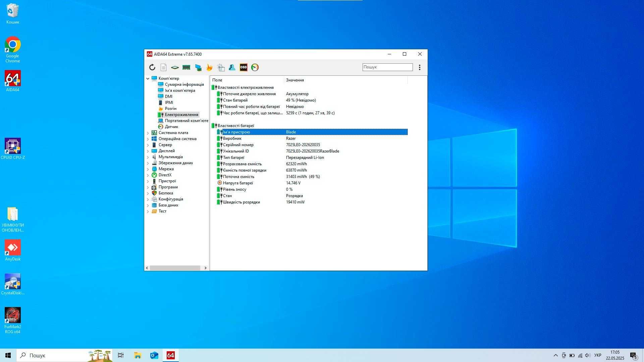Toggle the OSD panel toolbar icon

coord(244,67)
